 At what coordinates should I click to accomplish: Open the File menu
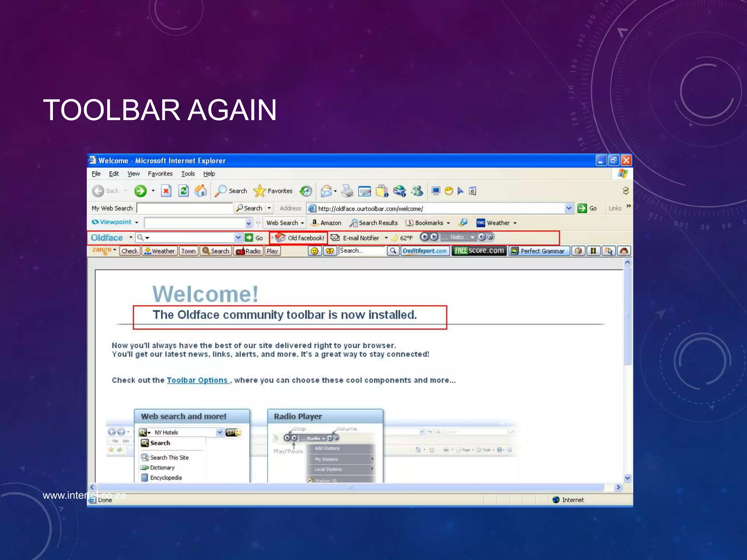coord(96,174)
